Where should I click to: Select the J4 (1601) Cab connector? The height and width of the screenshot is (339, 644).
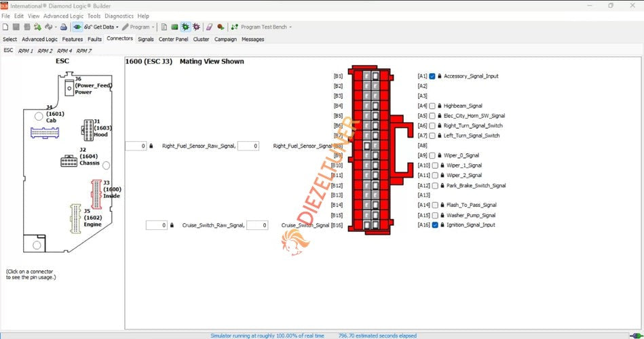coord(45,133)
